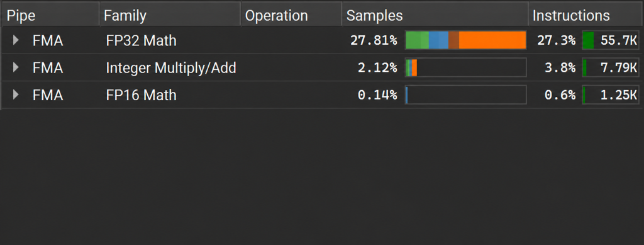Expand the Integer Multiply/Add row
This screenshot has width=644, height=245.
click(x=16, y=67)
